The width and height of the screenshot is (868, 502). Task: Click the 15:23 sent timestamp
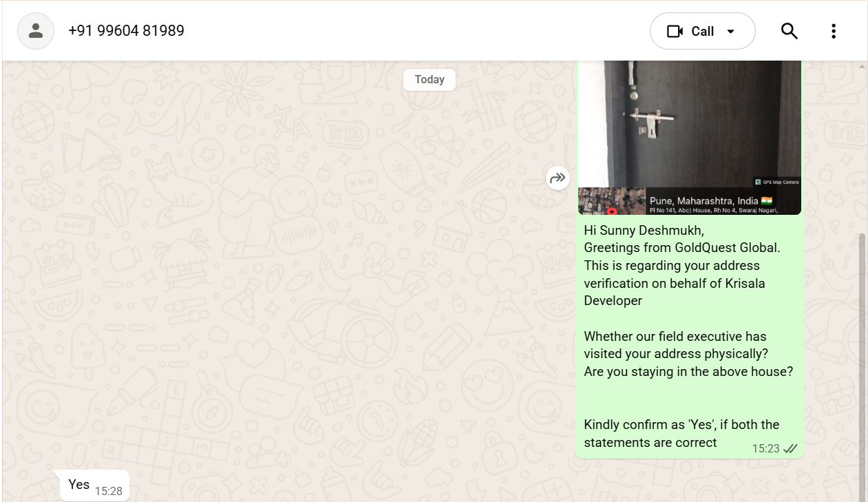(765, 448)
